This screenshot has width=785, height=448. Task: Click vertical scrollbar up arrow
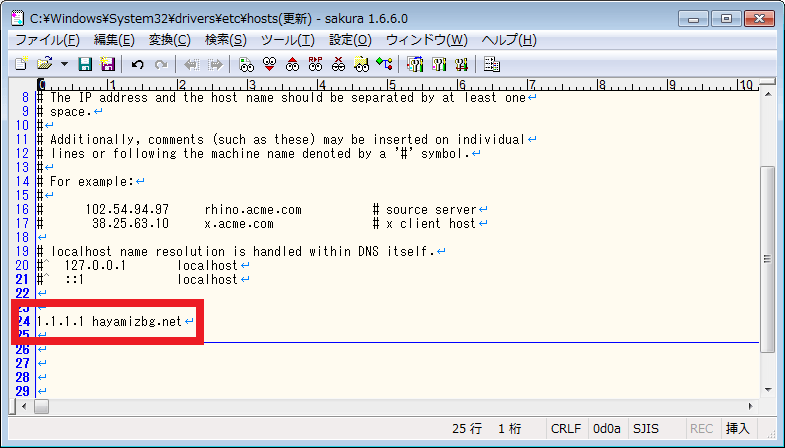(x=768, y=94)
